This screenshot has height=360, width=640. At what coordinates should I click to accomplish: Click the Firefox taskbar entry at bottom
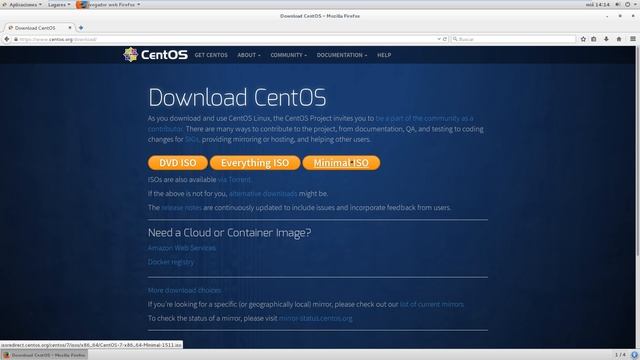click(x=44, y=355)
